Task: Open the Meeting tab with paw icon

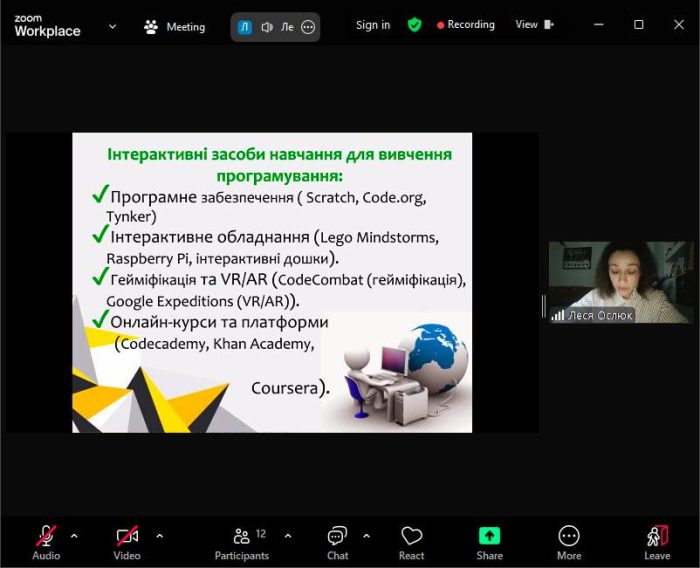Action: pos(175,27)
